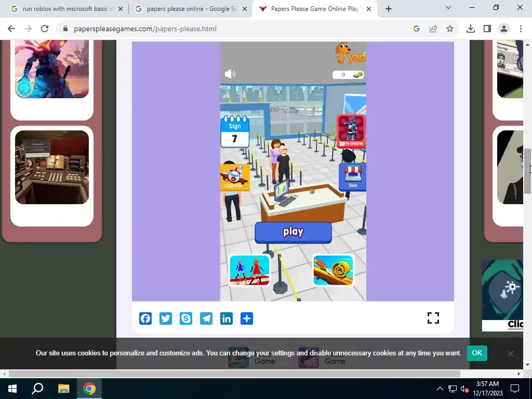Close the papers please online tab

(x=245, y=9)
